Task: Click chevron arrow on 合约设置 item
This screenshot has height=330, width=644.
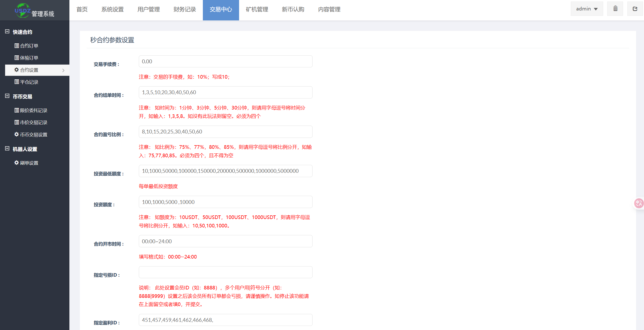Action: 63,70
